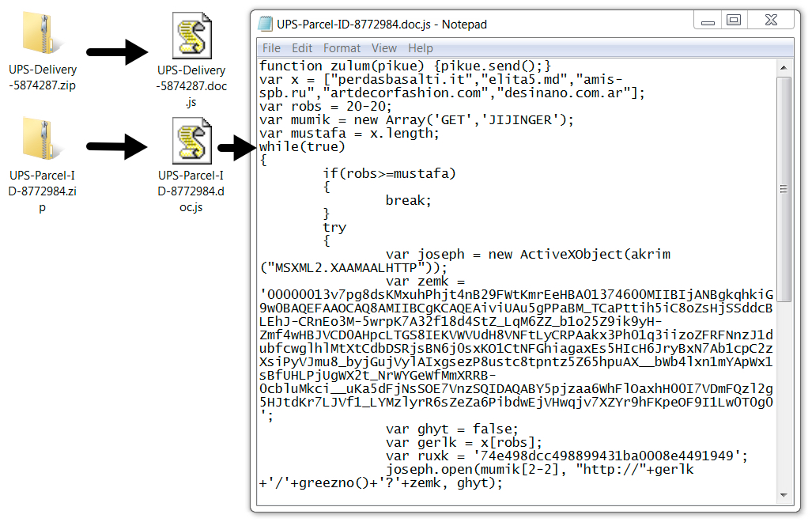The width and height of the screenshot is (812, 522).
Task: Close the Notepad window
Action: click(x=771, y=21)
